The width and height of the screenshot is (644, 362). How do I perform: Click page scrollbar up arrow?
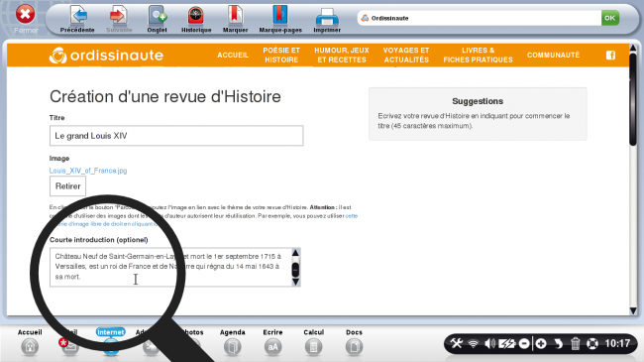click(633, 48)
